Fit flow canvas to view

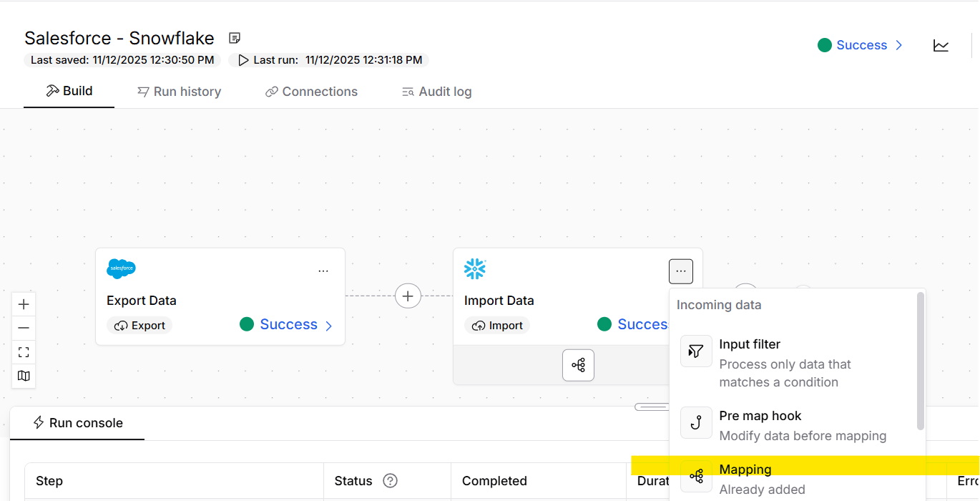24,352
